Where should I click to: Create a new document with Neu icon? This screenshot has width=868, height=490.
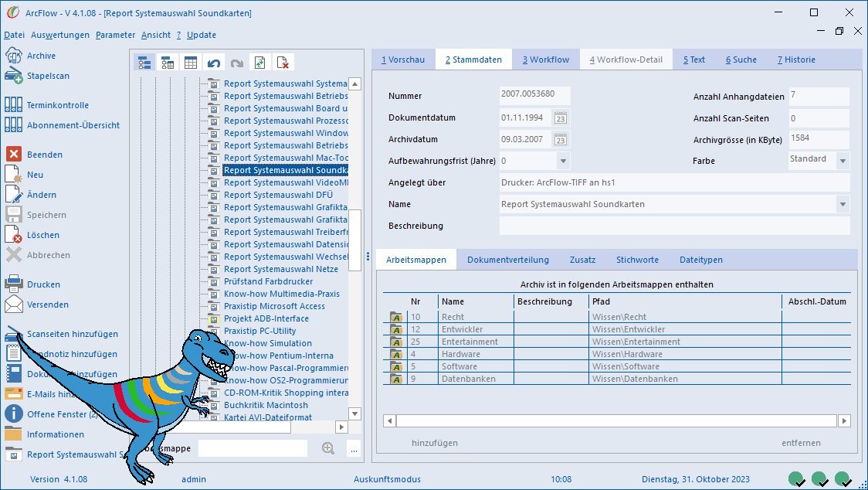13,174
